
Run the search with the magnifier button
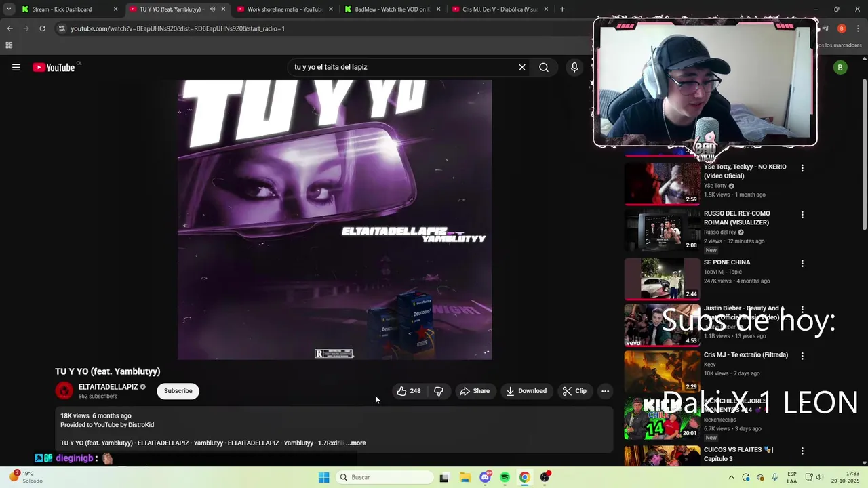coord(544,67)
